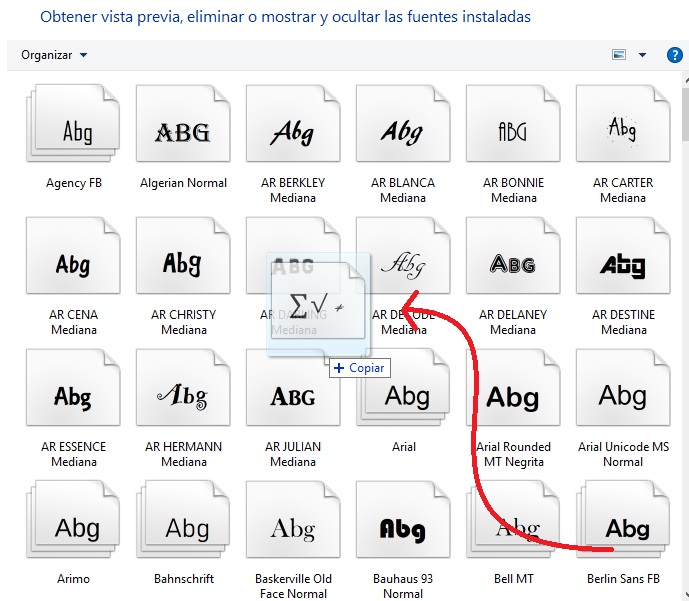Viewport: 689px width, 601px height.
Task: Open the AR BLANCA Mediana font
Action: pyautogui.click(x=403, y=130)
